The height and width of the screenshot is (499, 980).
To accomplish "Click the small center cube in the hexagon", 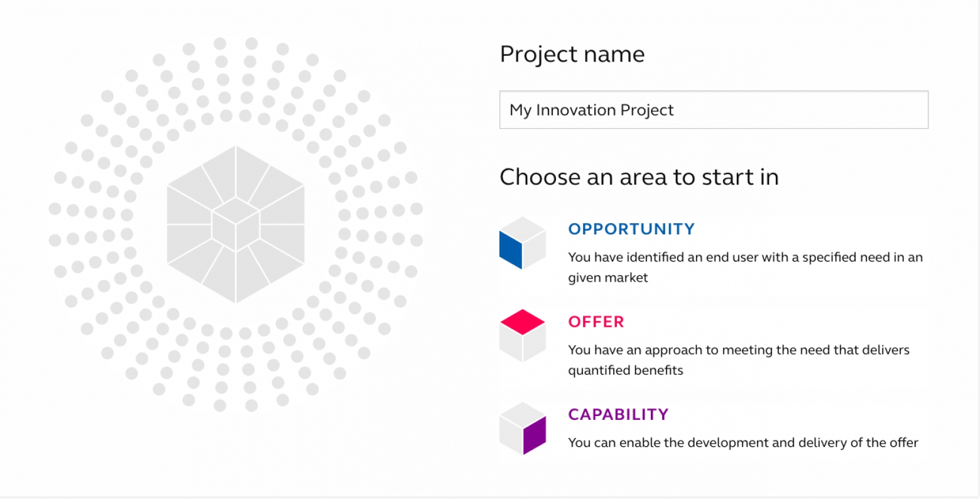I will [x=236, y=224].
